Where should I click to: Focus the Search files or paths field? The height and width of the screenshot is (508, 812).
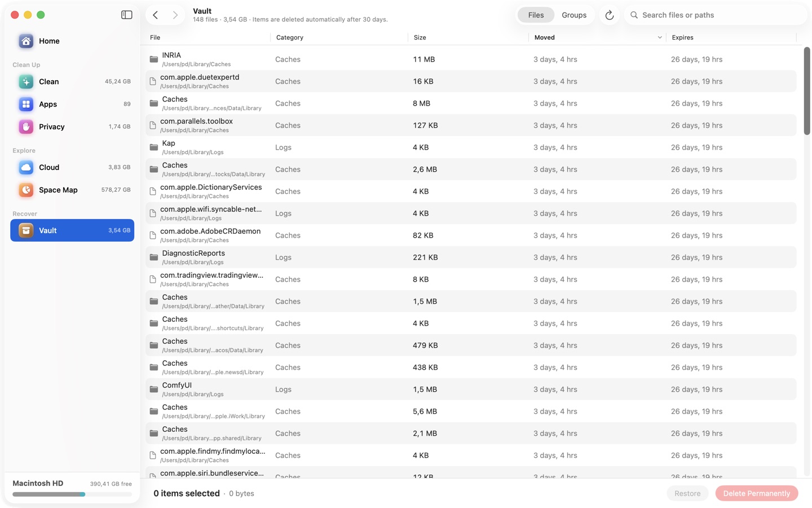[716, 15]
